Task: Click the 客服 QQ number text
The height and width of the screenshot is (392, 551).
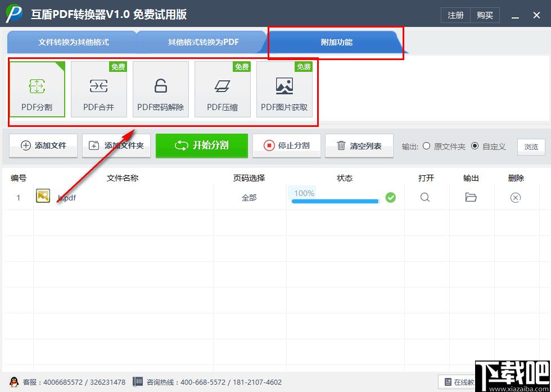Action: (x=74, y=382)
